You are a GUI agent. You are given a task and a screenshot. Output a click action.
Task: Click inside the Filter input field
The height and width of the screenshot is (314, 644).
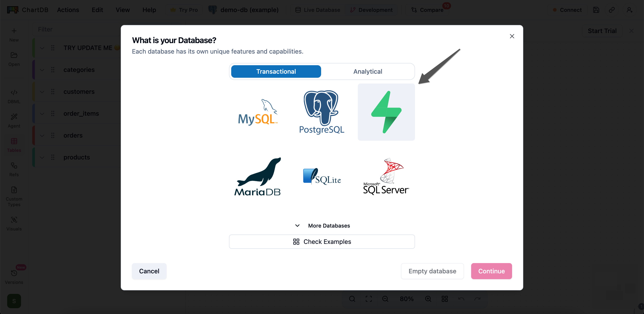click(x=75, y=29)
